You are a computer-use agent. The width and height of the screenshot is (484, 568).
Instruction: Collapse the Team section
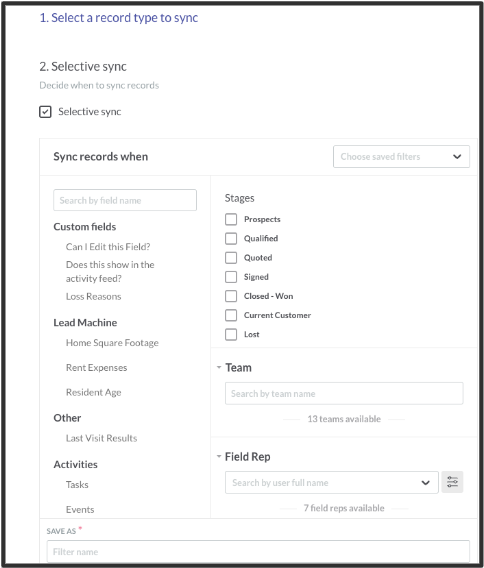click(x=219, y=367)
